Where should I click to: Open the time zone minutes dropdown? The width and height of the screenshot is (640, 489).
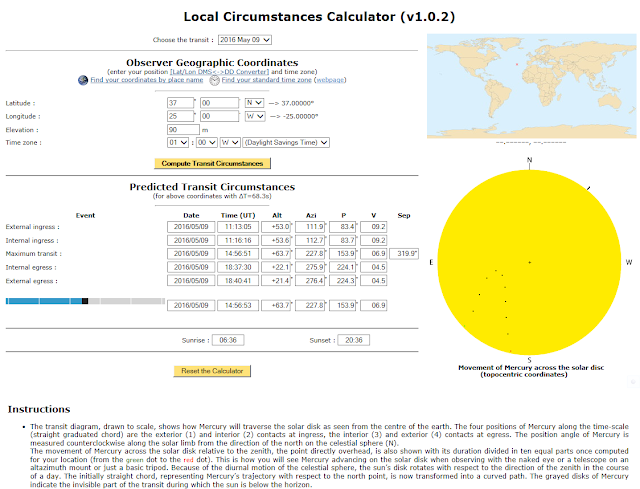tap(207, 142)
